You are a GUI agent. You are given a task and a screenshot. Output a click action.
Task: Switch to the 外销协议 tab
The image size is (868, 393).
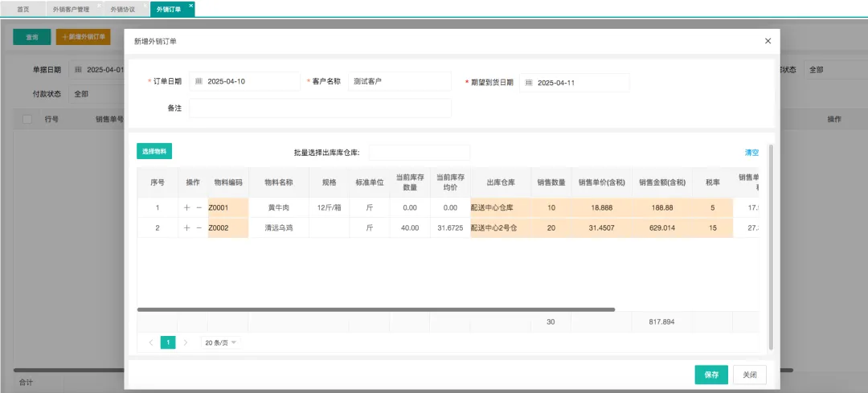click(122, 10)
